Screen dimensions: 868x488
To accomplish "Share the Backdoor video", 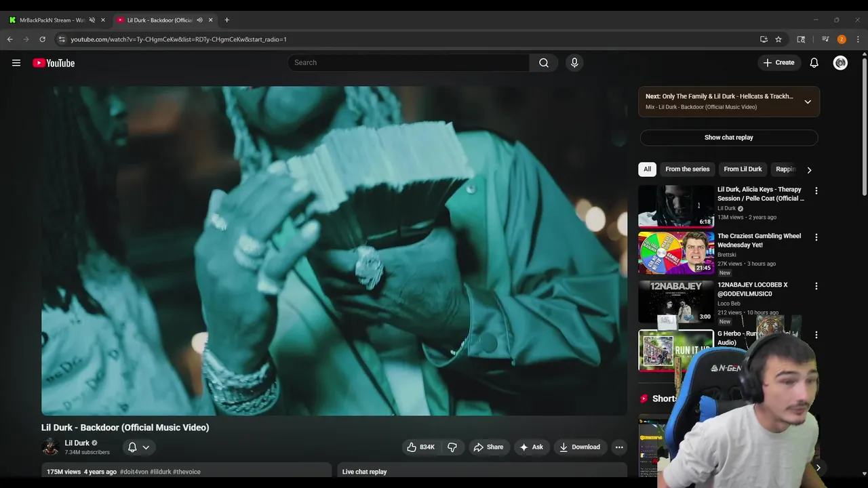I will 489,447.
